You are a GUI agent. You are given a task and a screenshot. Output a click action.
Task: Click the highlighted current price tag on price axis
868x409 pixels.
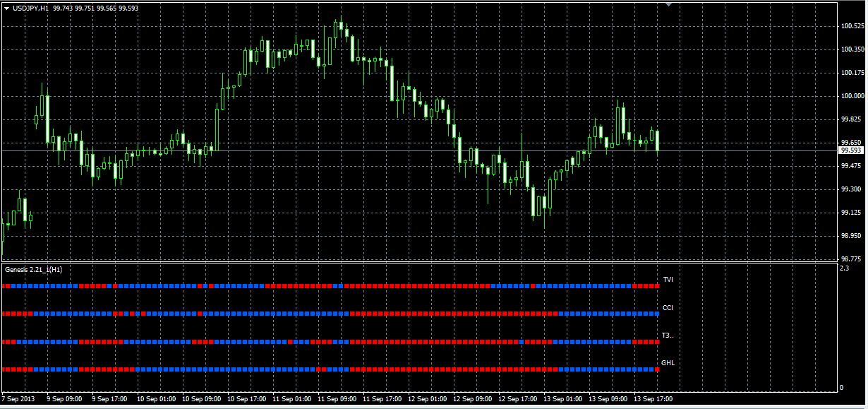coord(852,150)
